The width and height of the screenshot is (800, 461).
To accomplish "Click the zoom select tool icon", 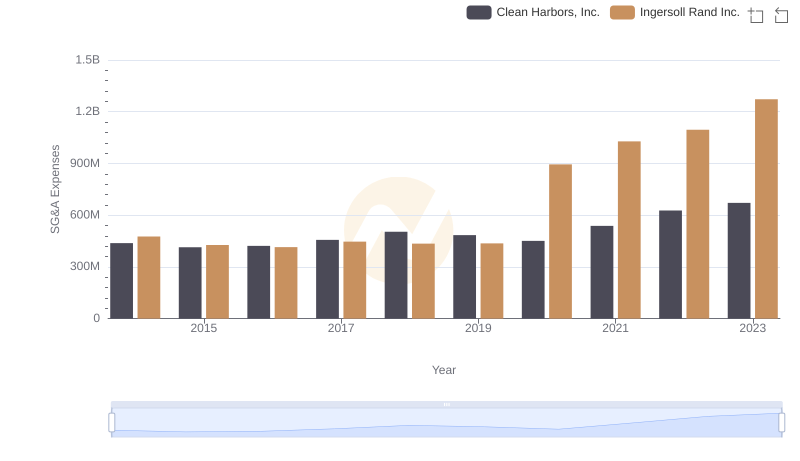I will (x=756, y=15).
